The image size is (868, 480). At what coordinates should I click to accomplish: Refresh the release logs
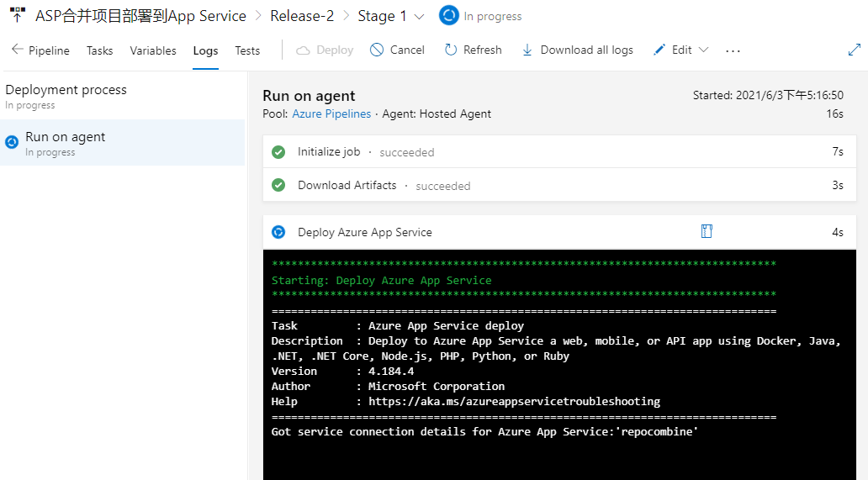click(482, 50)
